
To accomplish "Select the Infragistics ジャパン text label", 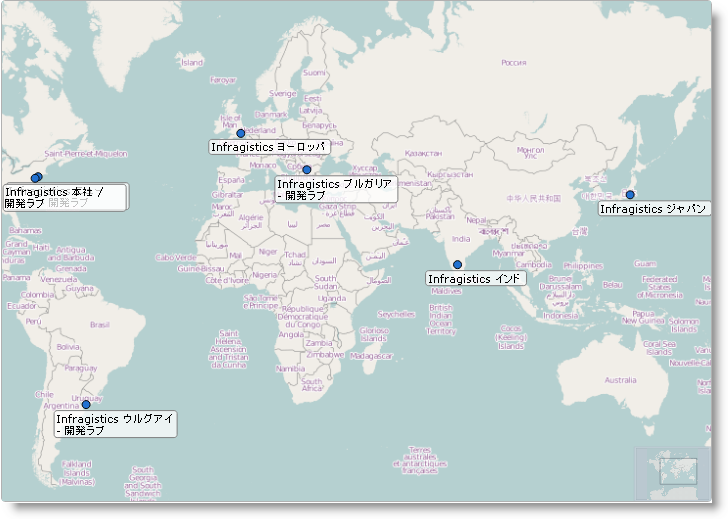I will pos(654,209).
